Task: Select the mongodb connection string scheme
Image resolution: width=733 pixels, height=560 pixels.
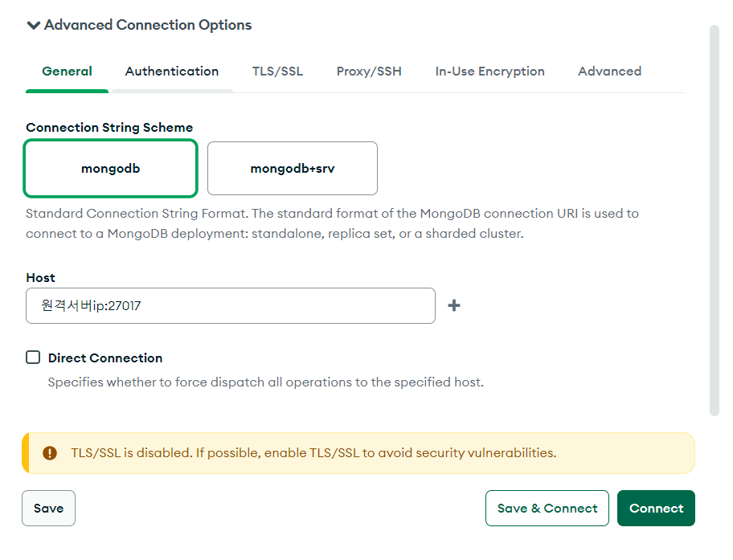Action: point(111,169)
